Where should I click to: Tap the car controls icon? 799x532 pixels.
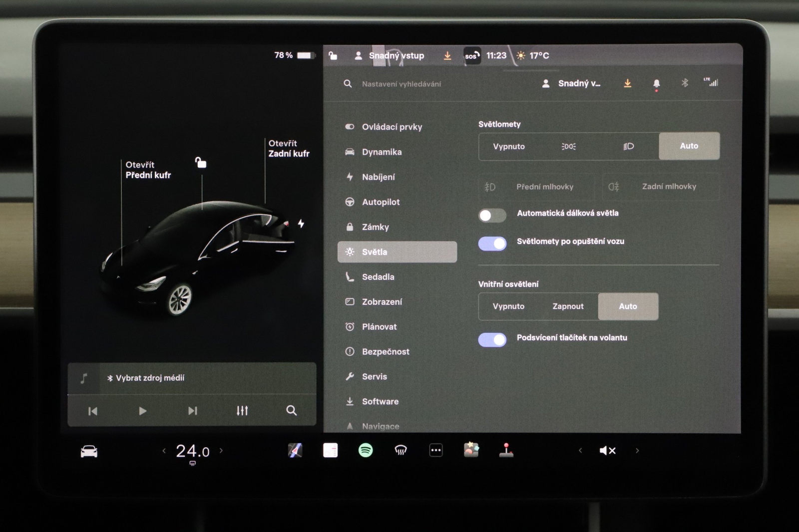click(89, 452)
